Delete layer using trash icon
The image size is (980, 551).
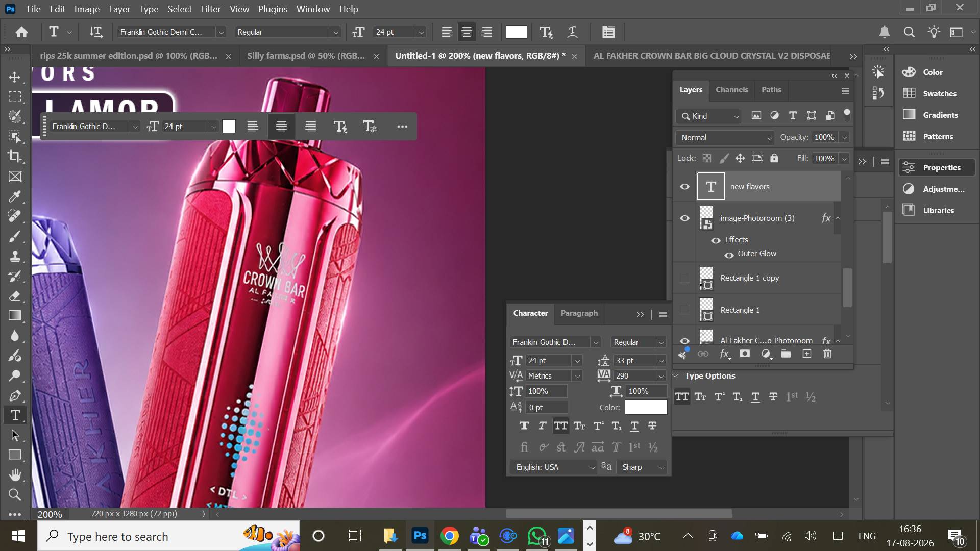(x=827, y=354)
